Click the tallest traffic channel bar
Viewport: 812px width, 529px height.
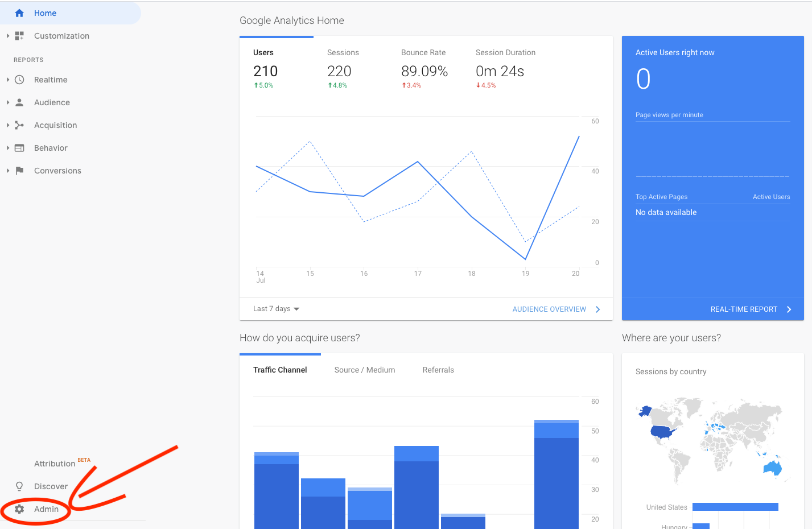[x=557, y=474]
